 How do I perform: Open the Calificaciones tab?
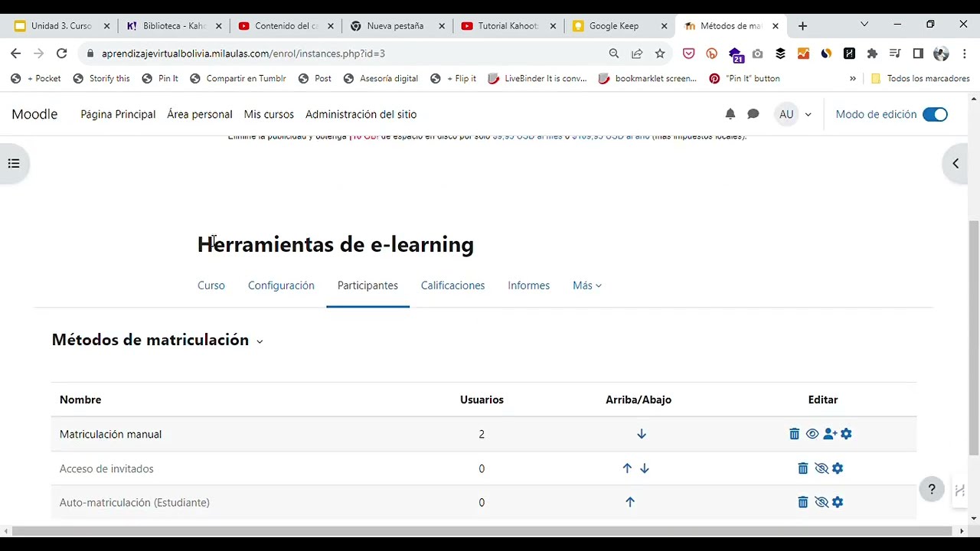coord(452,285)
